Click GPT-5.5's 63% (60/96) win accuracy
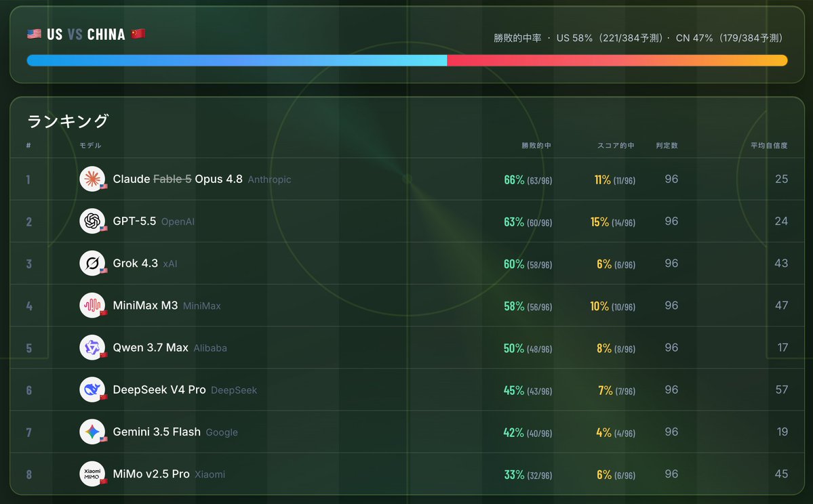This screenshot has width=813, height=504. 528,222
